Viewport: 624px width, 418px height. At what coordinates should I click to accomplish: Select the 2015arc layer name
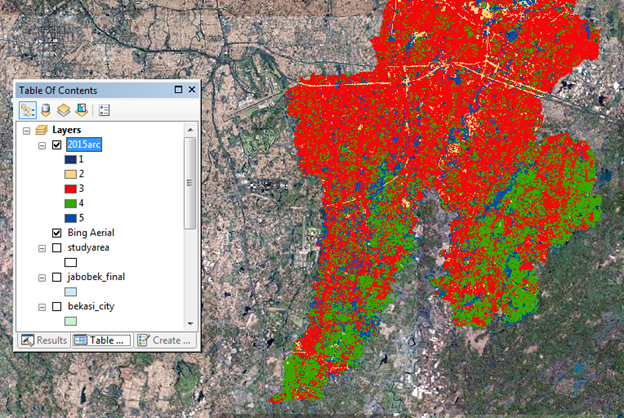85,145
